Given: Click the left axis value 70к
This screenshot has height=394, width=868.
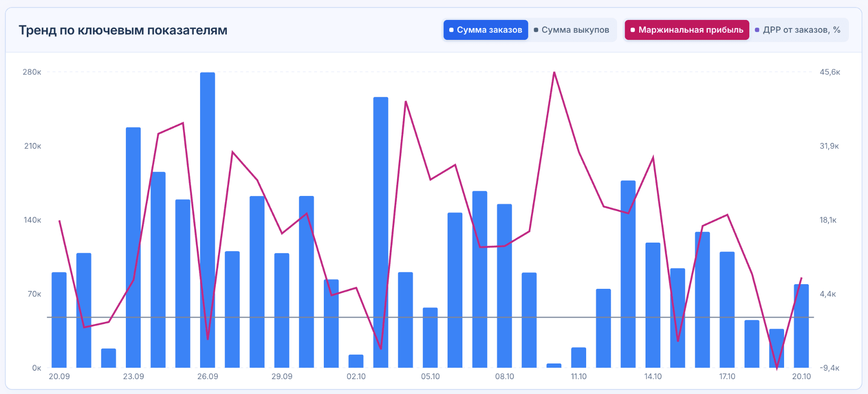Looking at the screenshot, I should click(x=34, y=294).
